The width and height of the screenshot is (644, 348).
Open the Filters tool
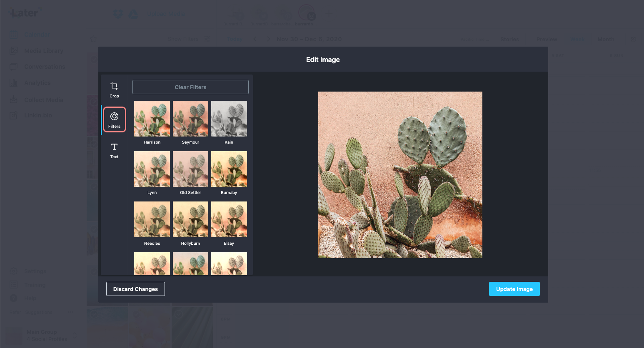click(x=114, y=120)
